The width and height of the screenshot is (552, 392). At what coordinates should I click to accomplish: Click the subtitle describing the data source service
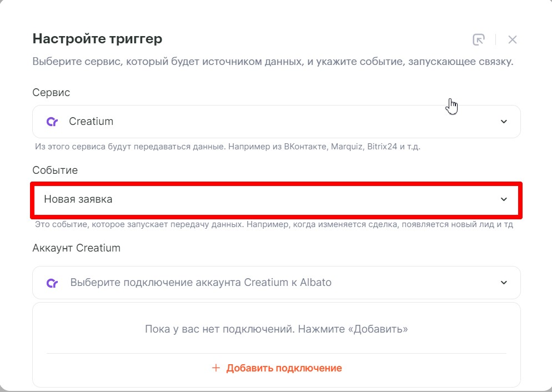coord(273,62)
